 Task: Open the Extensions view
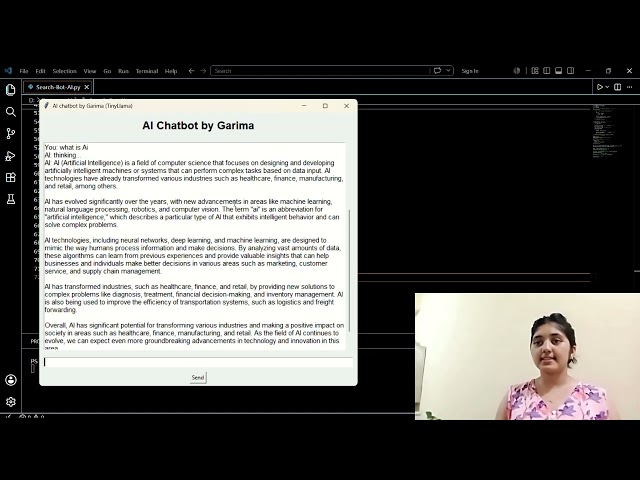pyautogui.click(x=11, y=177)
